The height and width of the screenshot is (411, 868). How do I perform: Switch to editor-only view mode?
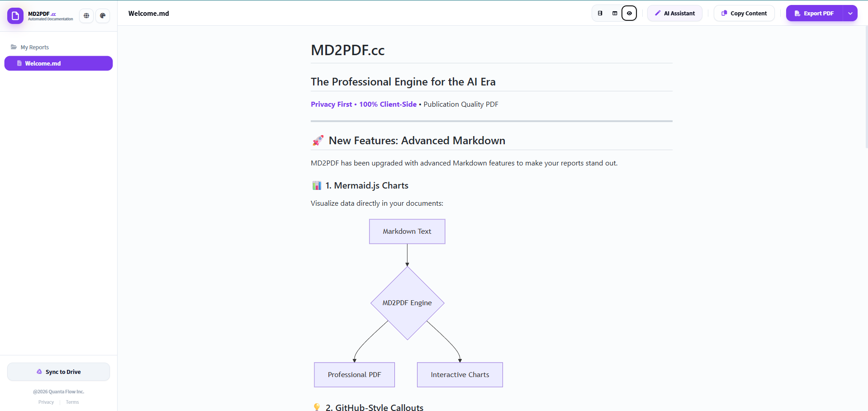pos(600,14)
